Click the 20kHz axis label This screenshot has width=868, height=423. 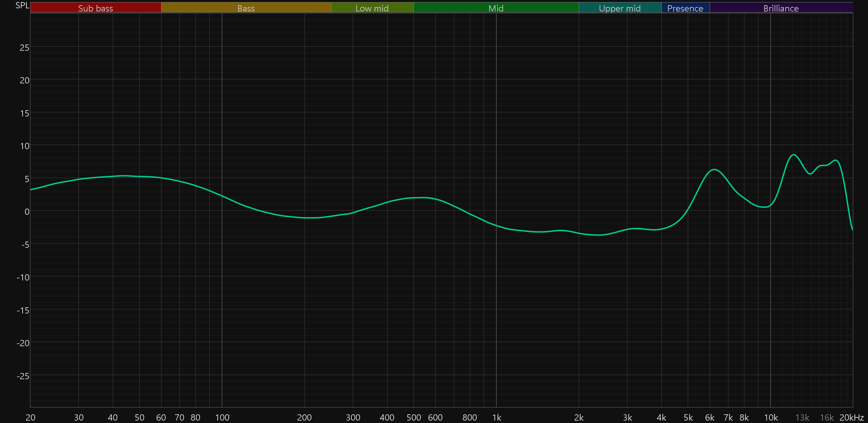[x=851, y=417]
